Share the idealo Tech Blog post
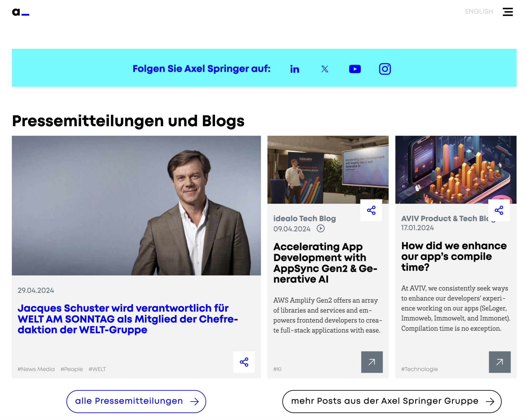The height and width of the screenshot is (420, 527). [x=371, y=210]
